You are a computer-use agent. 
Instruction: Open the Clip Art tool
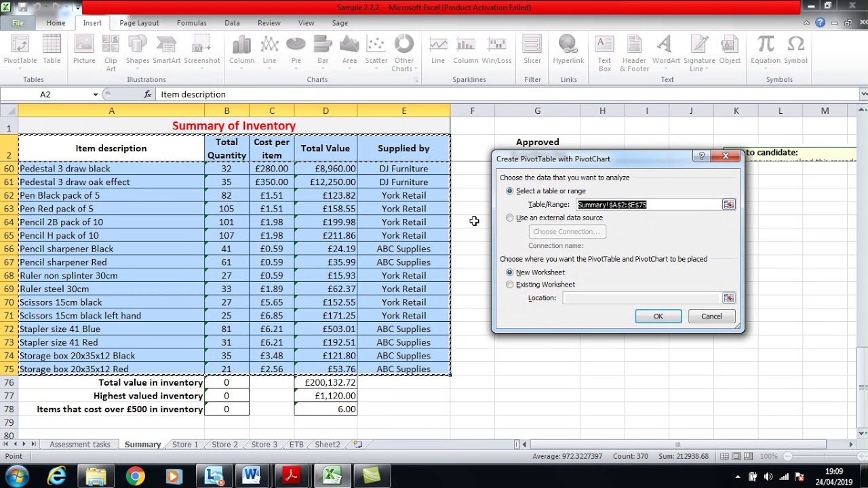111,53
